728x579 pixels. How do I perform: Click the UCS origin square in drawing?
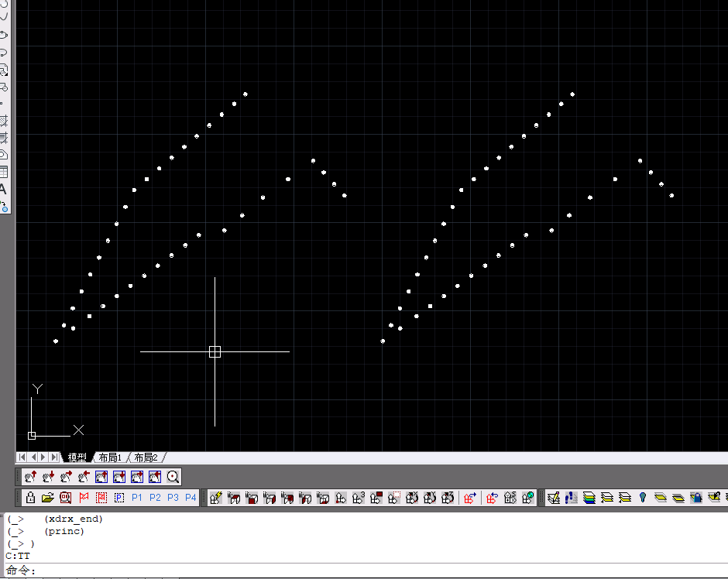click(x=32, y=436)
